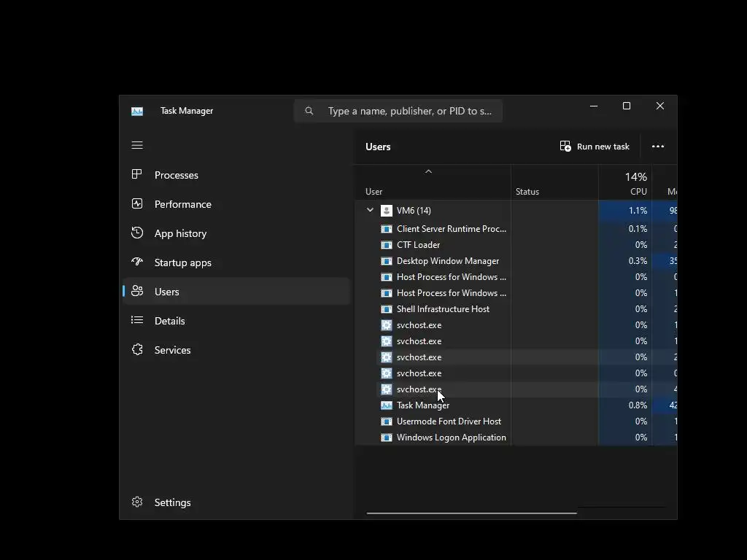Minimize the Task Manager window

[594, 106]
